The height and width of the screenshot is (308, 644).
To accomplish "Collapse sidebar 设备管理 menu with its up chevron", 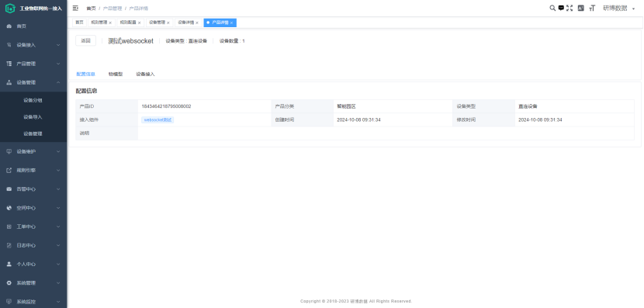I will tap(58, 82).
